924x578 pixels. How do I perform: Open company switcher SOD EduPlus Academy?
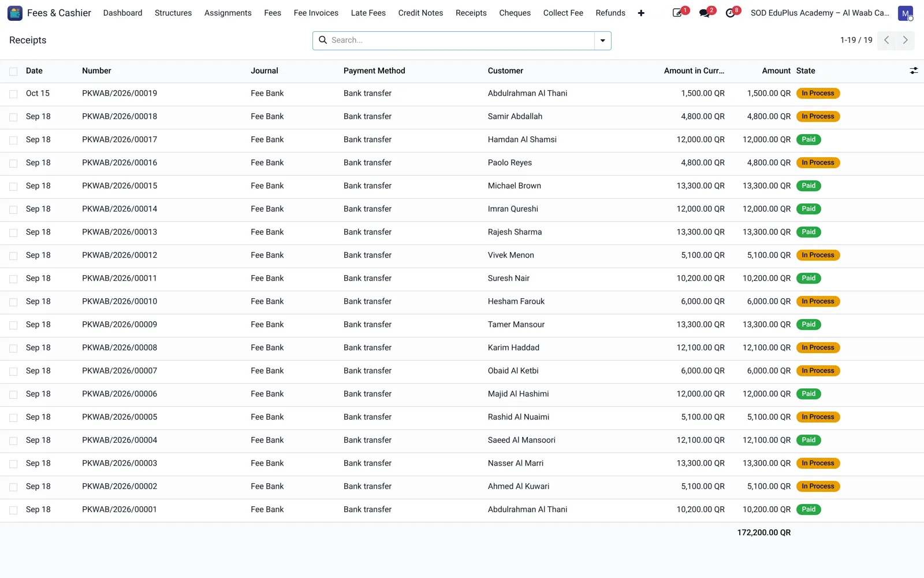[819, 13]
